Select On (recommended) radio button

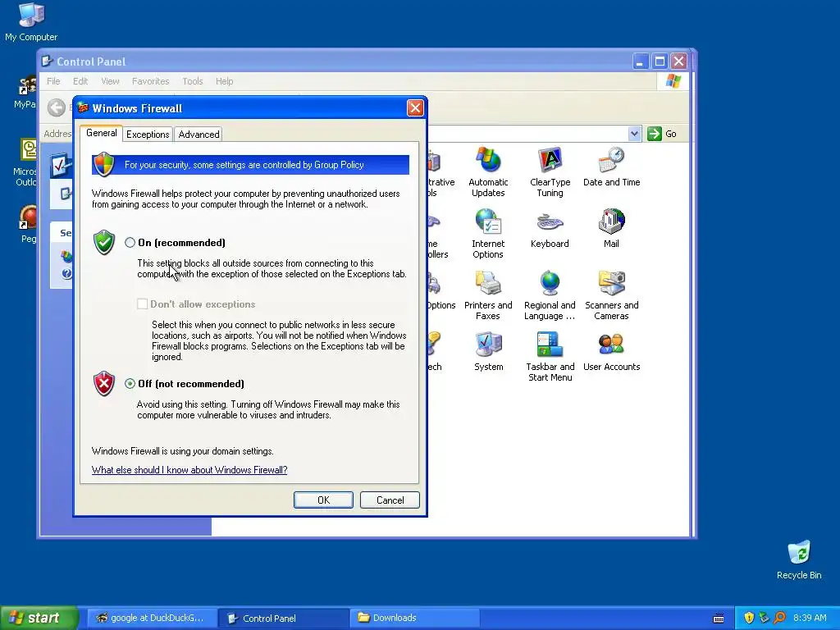point(130,243)
